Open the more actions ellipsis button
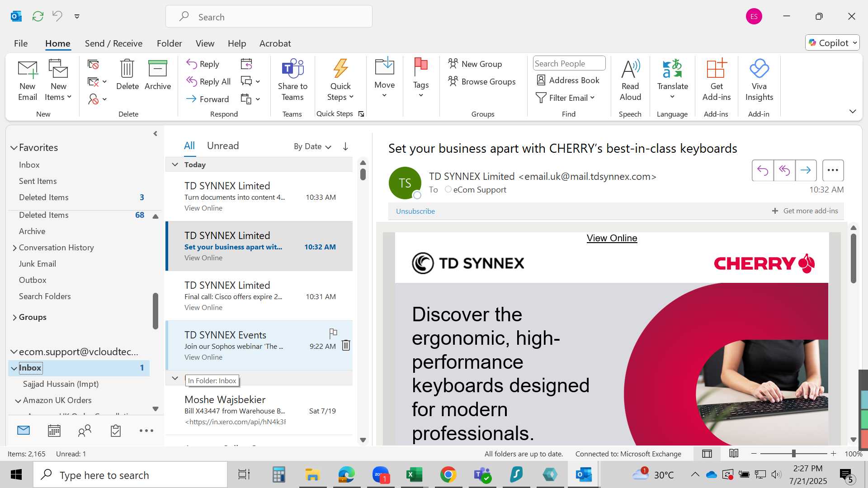 tap(833, 170)
